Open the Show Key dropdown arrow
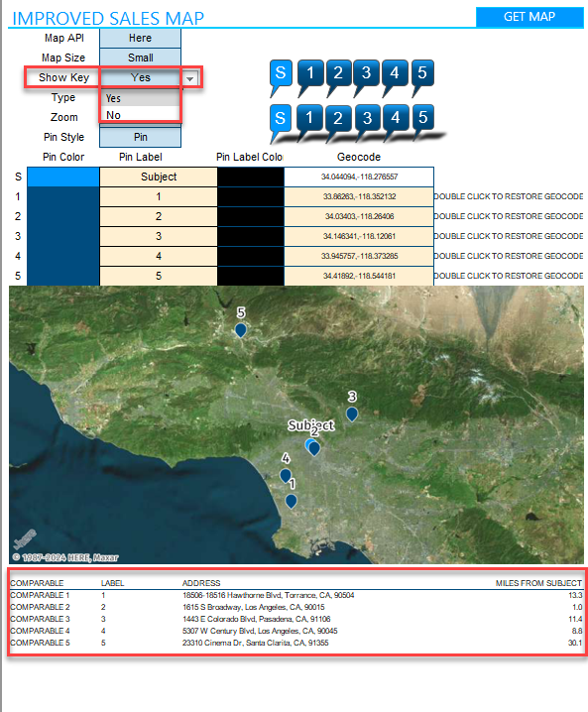 (189, 78)
